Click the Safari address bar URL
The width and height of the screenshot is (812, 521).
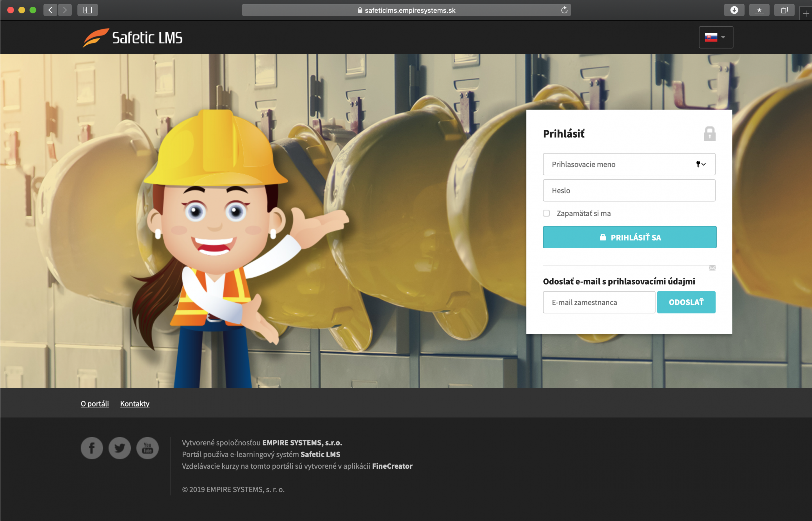tap(406, 10)
